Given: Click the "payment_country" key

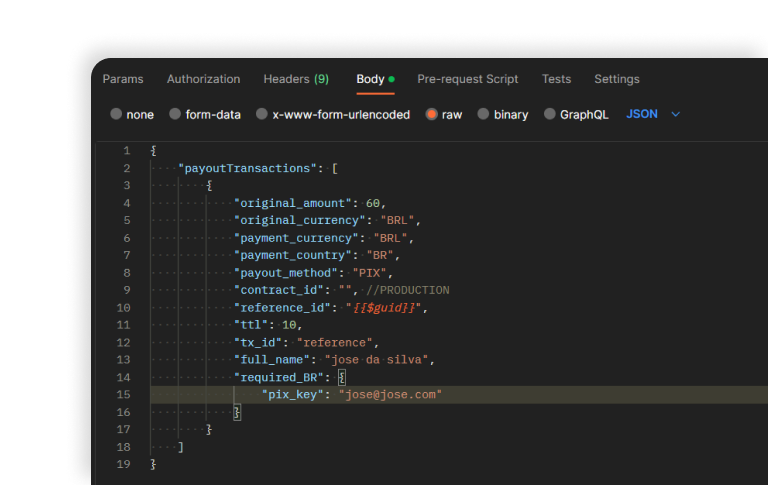Looking at the screenshot, I should point(293,255).
